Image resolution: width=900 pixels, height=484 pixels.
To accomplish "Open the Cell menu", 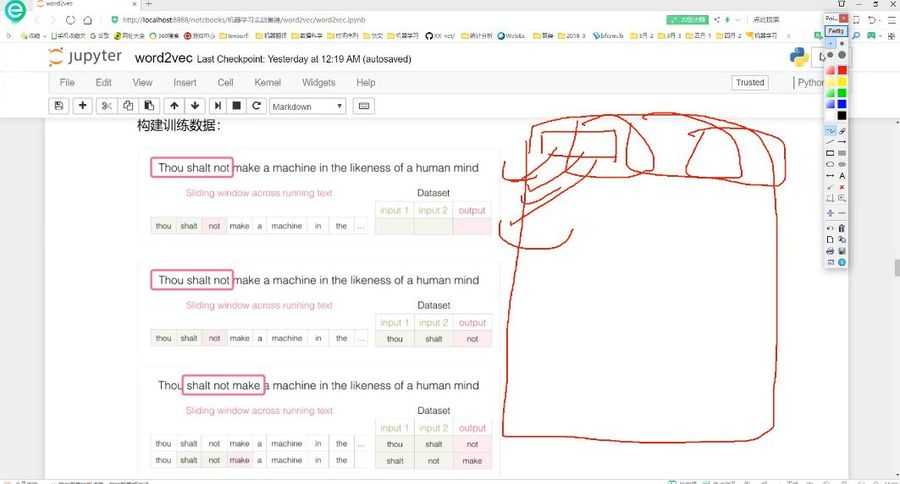I will pos(226,83).
